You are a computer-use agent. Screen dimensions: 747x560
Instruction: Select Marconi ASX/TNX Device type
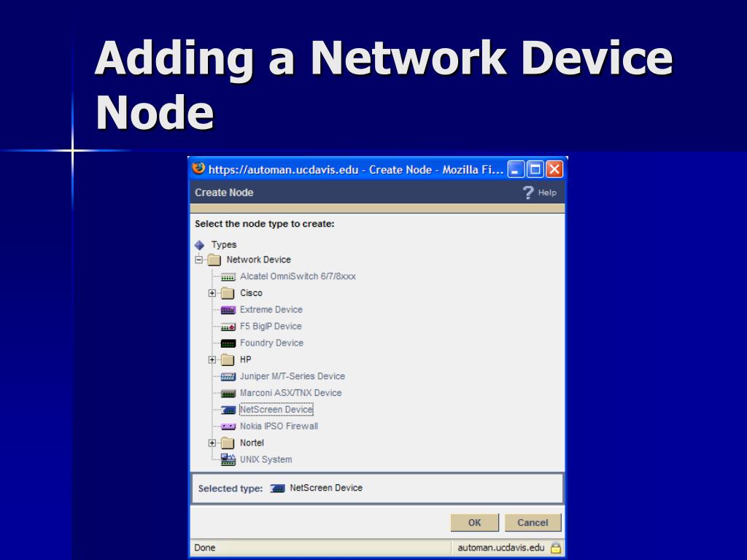click(290, 393)
